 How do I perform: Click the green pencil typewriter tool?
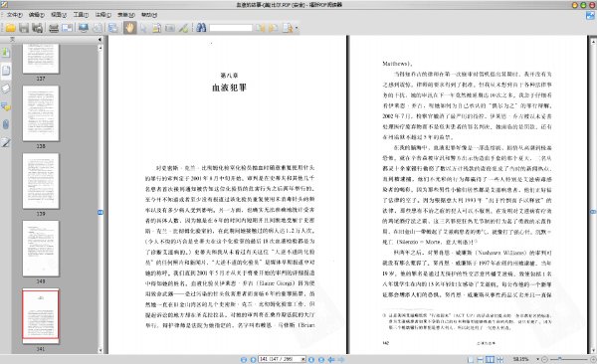(183, 28)
